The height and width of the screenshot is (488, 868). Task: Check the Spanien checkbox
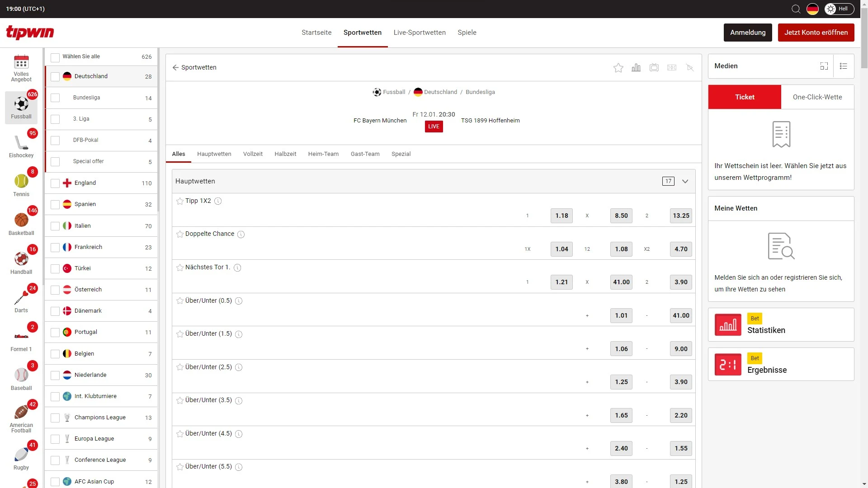pos(55,205)
